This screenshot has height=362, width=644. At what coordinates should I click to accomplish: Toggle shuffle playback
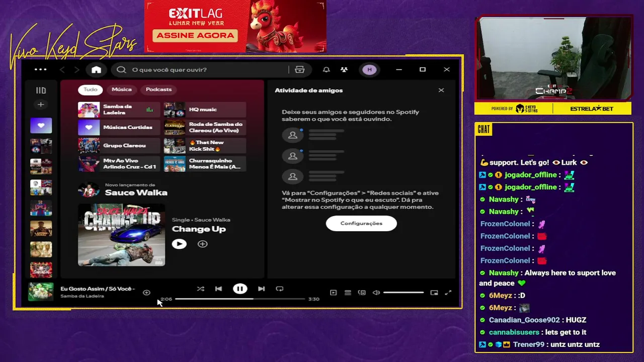pos(201,289)
